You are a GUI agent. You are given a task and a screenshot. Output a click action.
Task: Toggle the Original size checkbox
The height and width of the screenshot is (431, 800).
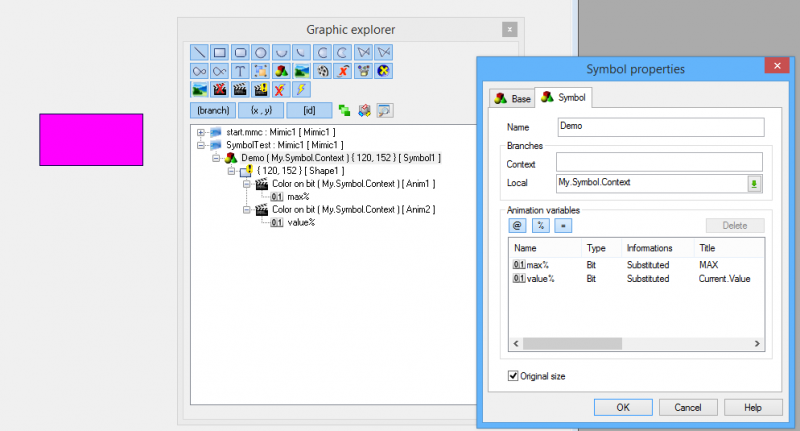(x=513, y=376)
